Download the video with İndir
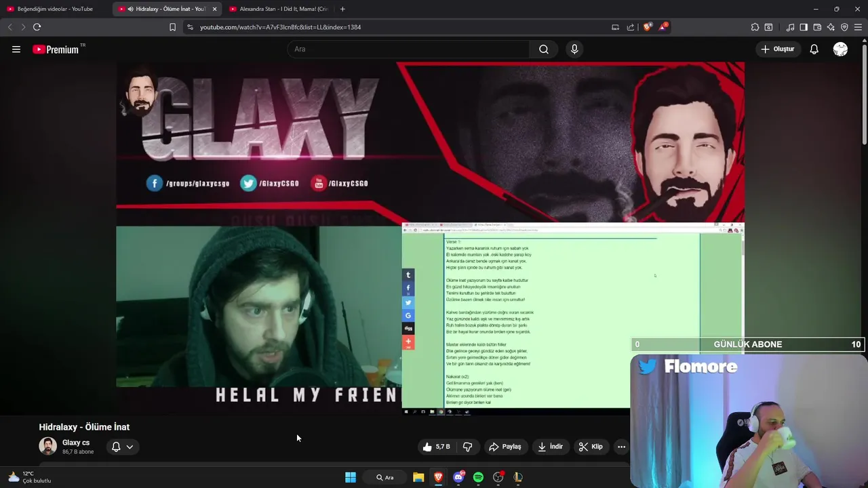868x488 pixels. [x=551, y=447]
